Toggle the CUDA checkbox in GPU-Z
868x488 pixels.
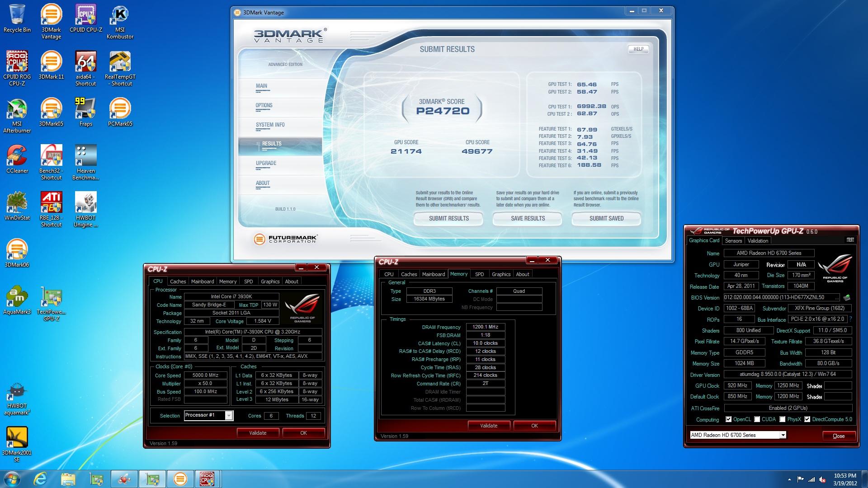click(x=757, y=419)
